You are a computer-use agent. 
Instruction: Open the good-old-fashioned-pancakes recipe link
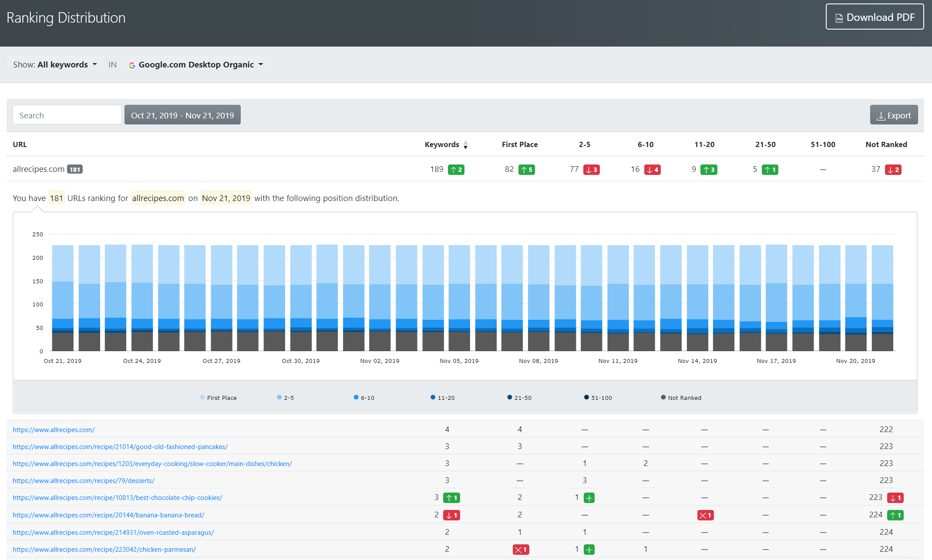(120, 446)
